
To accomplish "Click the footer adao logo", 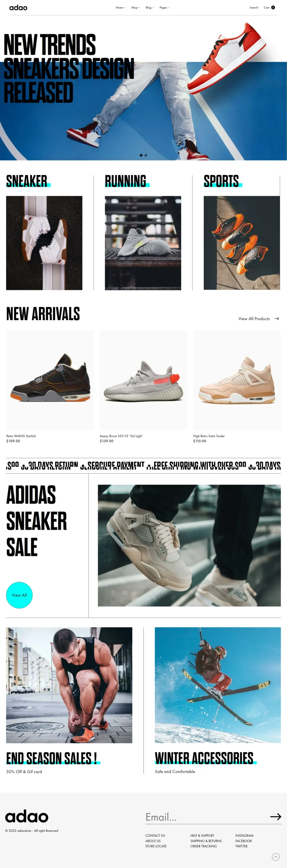I will [x=27, y=816].
